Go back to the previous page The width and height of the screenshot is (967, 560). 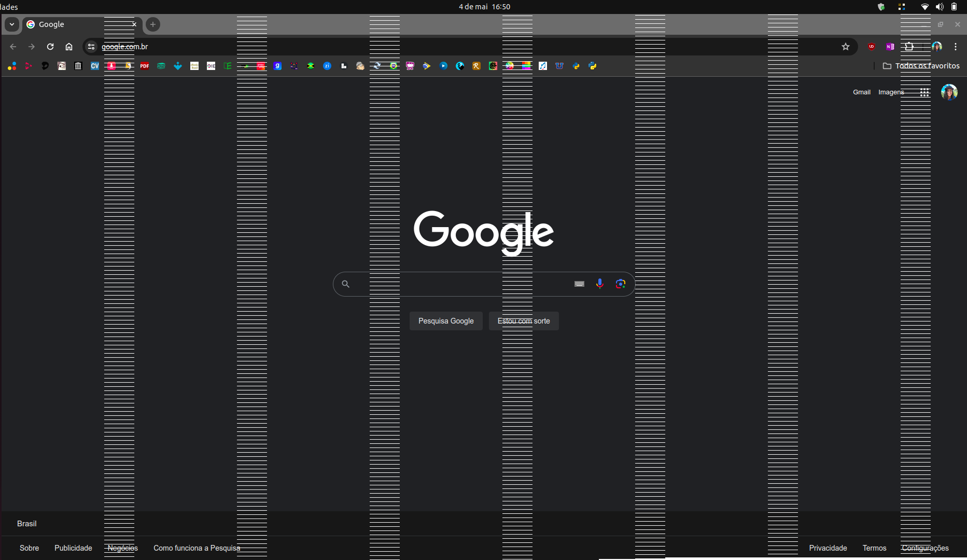(x=13, y=47)
